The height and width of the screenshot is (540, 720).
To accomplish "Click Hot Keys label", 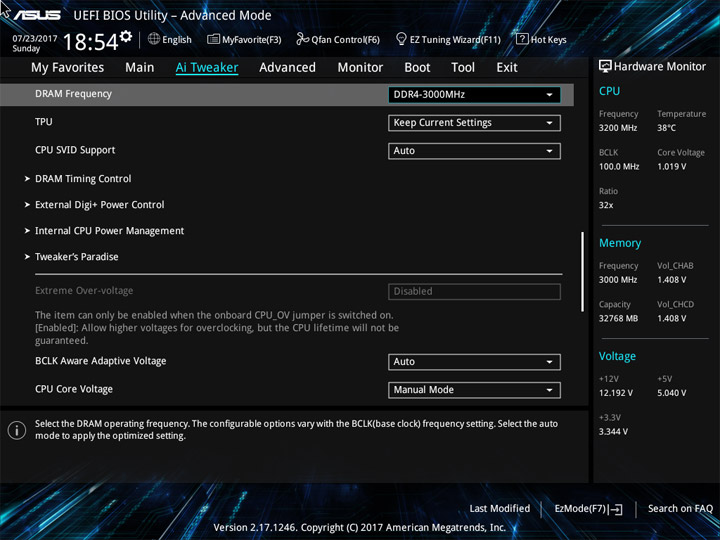I will click(548, 40).
